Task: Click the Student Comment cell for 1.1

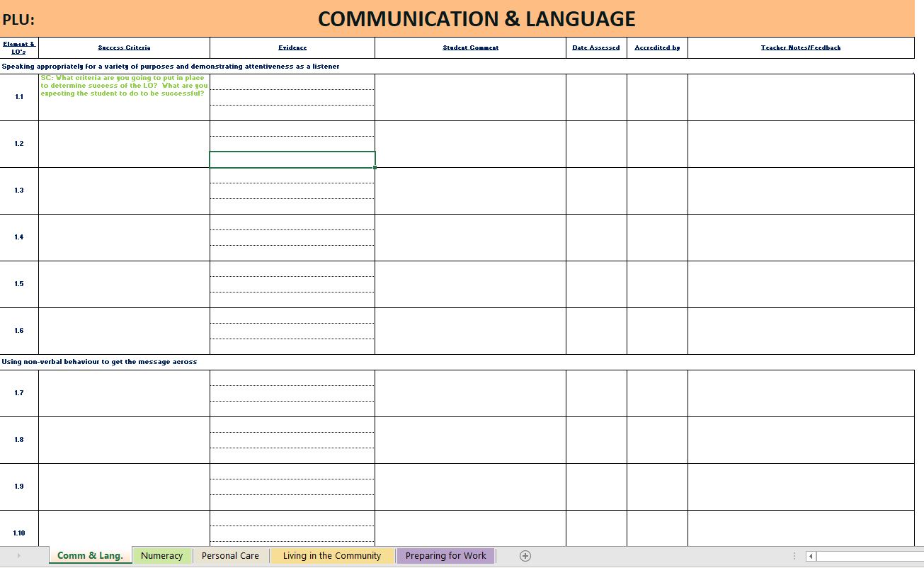Action: pos(470,97)
